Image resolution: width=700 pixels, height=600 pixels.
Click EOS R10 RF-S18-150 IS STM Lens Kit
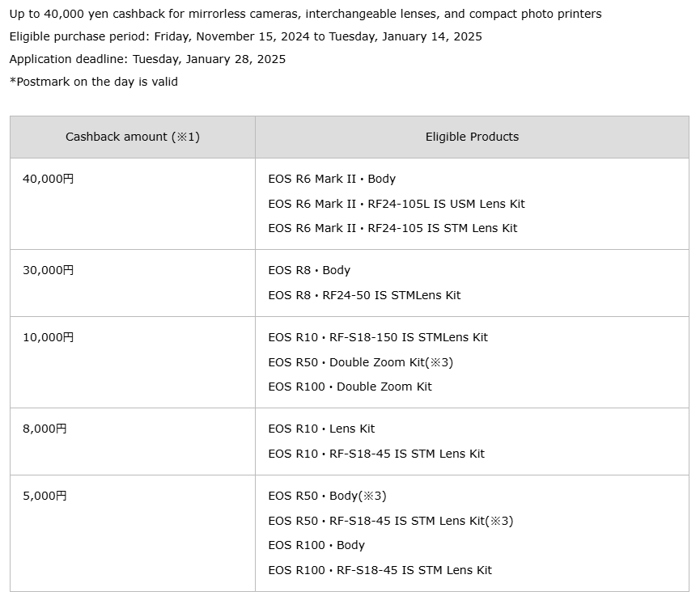378,337
